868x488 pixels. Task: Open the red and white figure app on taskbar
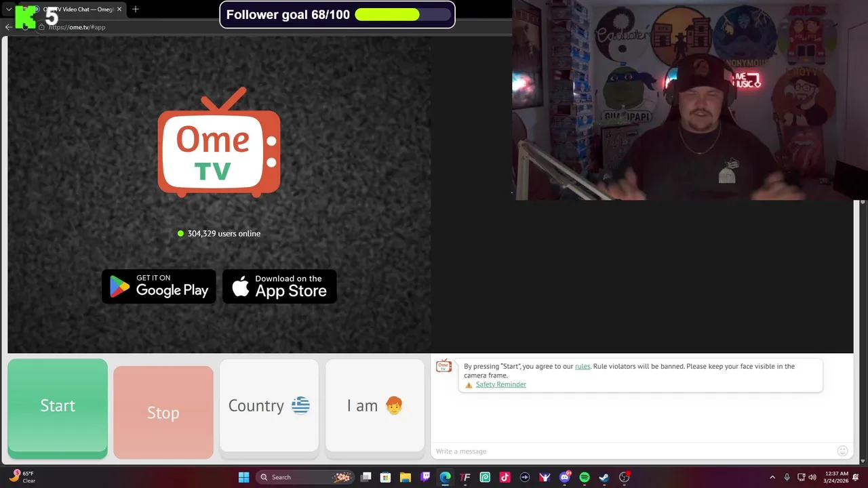point(545,477)
